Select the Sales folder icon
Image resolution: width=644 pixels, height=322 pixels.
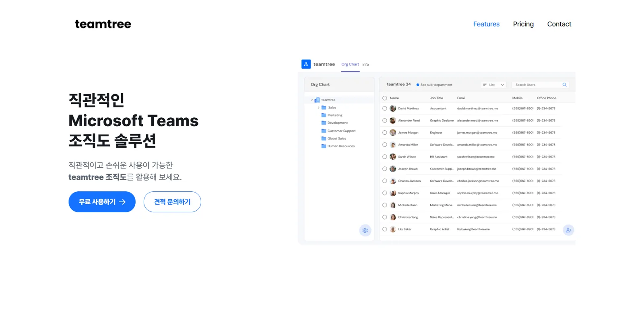(324, 108)
